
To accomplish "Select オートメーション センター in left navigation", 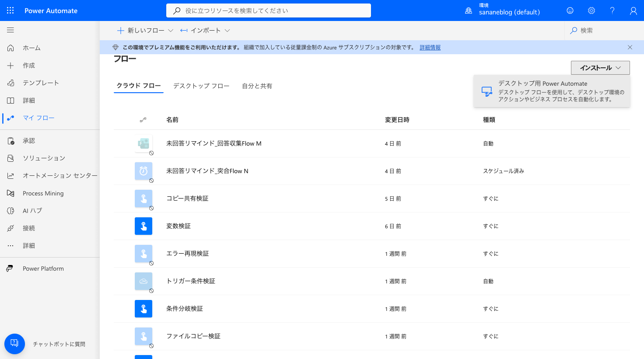I will [x=60, y=176].
